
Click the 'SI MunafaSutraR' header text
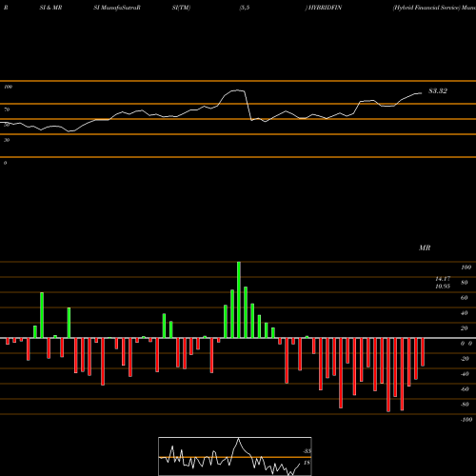point(117,8)
